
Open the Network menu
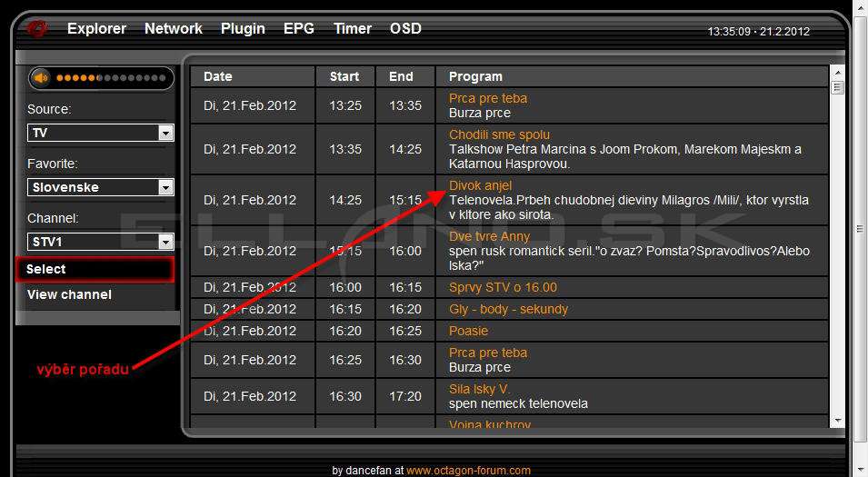174,29
